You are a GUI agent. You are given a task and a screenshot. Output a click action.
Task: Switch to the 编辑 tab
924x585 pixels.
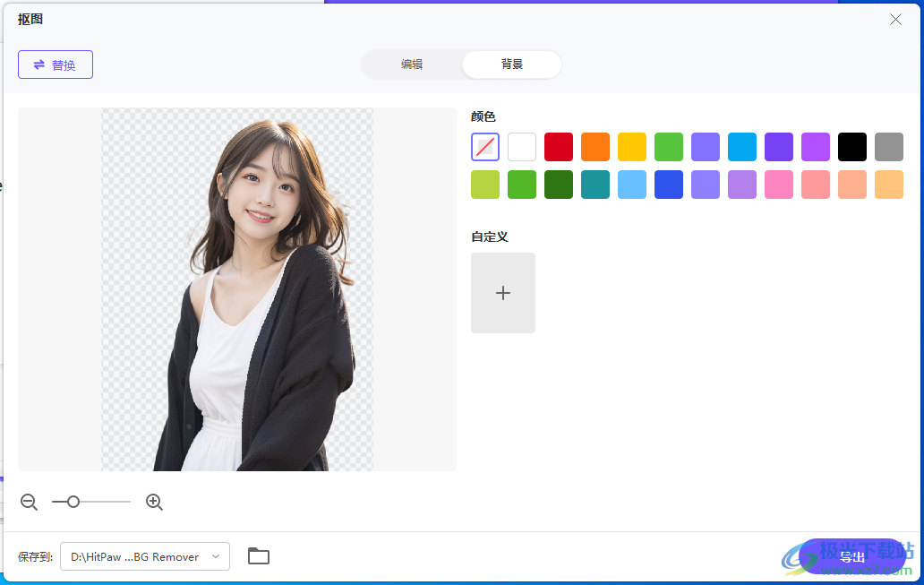click(413, 64)
